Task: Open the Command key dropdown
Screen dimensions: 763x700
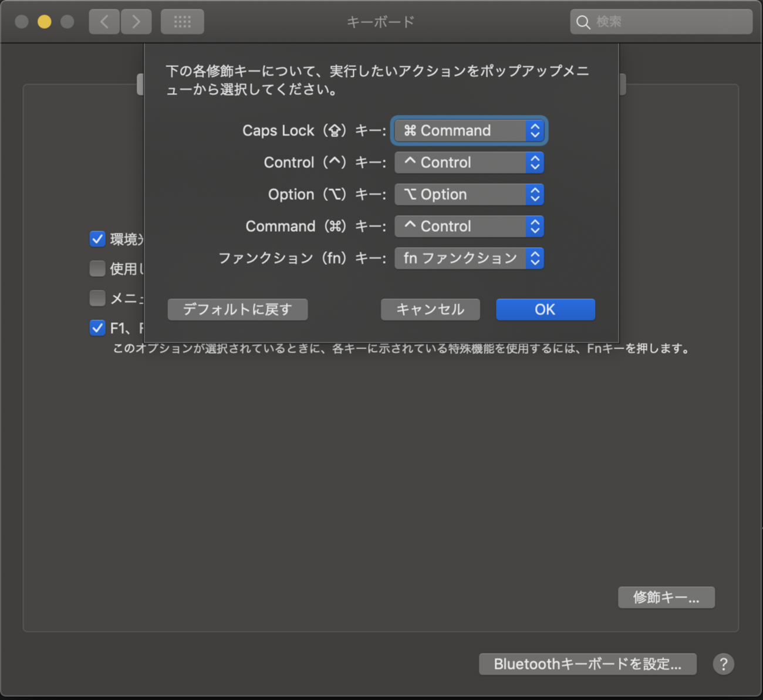Action: (x=469, y=226)
